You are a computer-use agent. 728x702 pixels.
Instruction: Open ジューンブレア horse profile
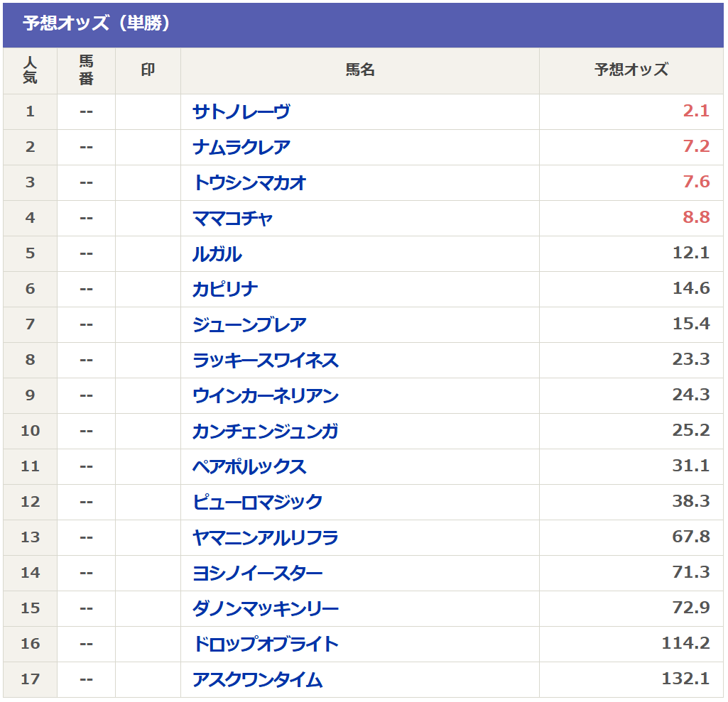(x=249, y=324)
